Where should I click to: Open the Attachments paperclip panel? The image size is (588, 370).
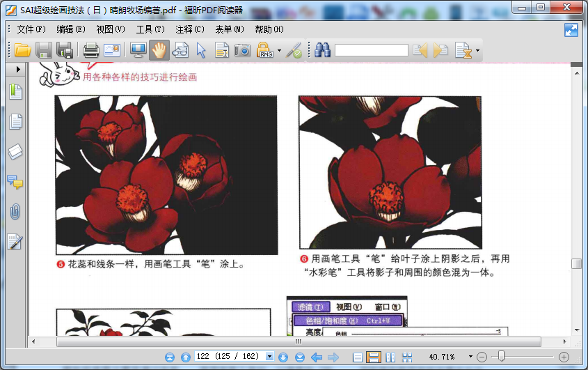(x=15, y=212)
